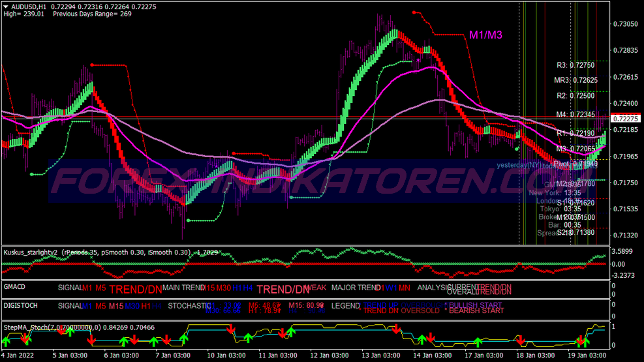Select the magenta M1/M3 chart label
644x362 pixels.
click(486, 35)
